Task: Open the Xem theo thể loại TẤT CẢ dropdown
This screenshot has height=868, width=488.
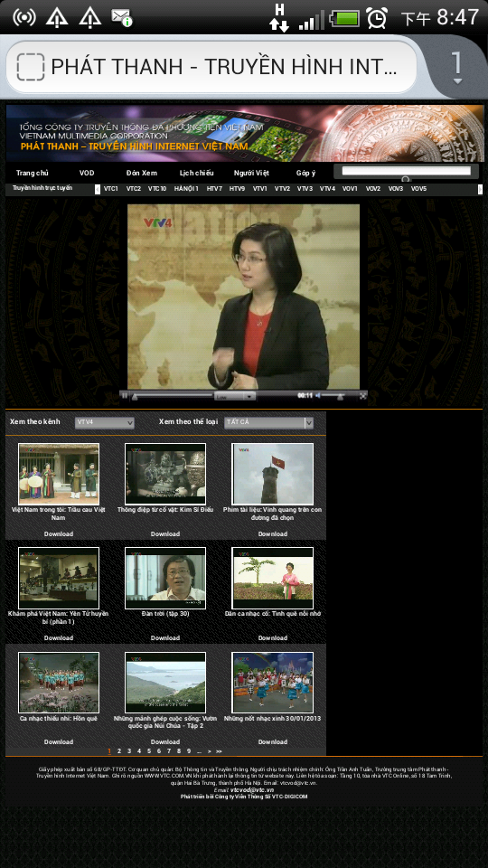Action: [x=269, y=423]
